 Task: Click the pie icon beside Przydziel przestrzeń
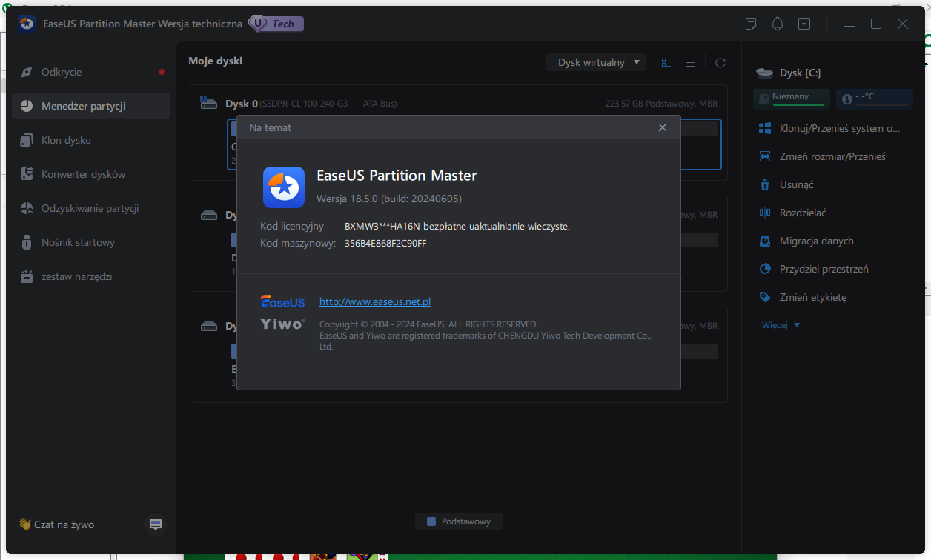pos(766,269)
